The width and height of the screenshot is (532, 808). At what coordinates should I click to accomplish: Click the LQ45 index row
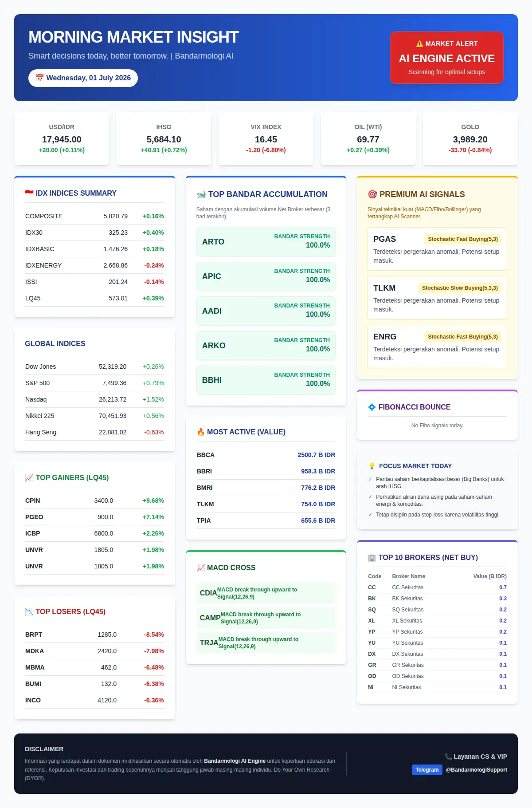pos(94,298)
